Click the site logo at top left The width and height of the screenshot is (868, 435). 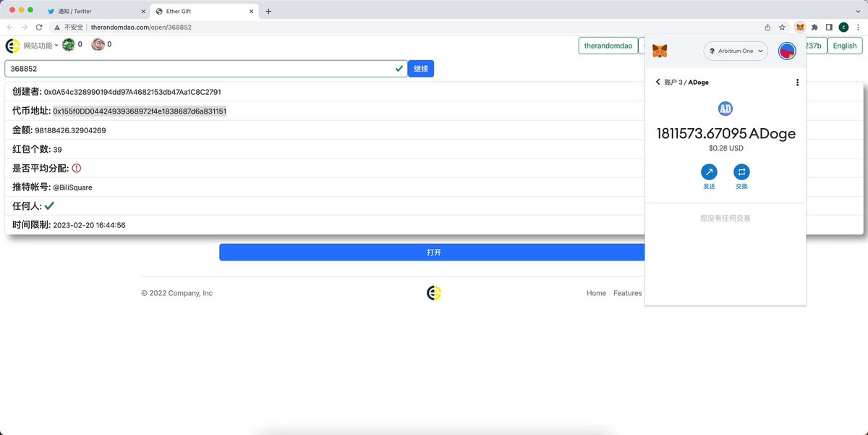(12, 46)
